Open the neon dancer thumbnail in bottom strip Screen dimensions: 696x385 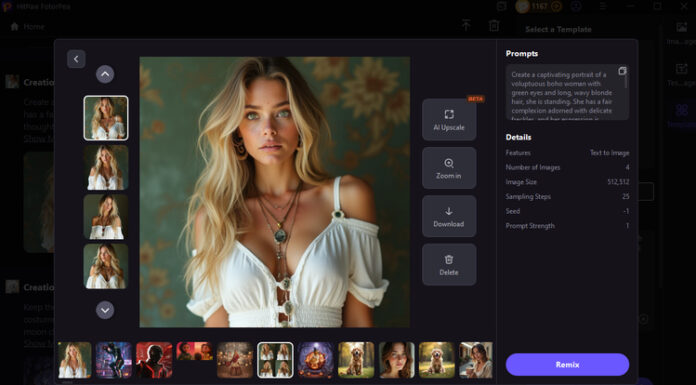tap(114, 360)
